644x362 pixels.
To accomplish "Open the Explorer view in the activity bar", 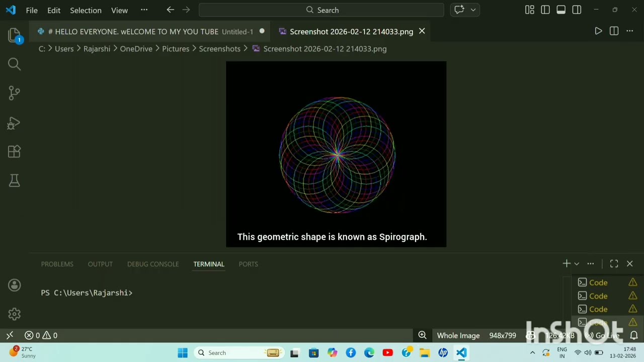I will coord(14,35).
